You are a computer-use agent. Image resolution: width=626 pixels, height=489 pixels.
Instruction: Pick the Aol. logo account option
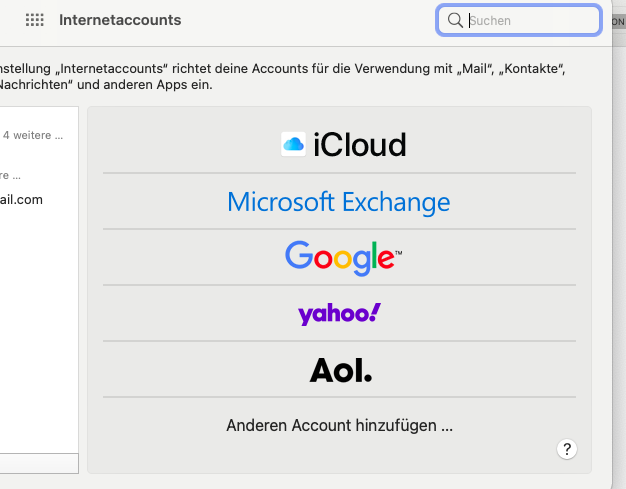(x=340, y=370)
